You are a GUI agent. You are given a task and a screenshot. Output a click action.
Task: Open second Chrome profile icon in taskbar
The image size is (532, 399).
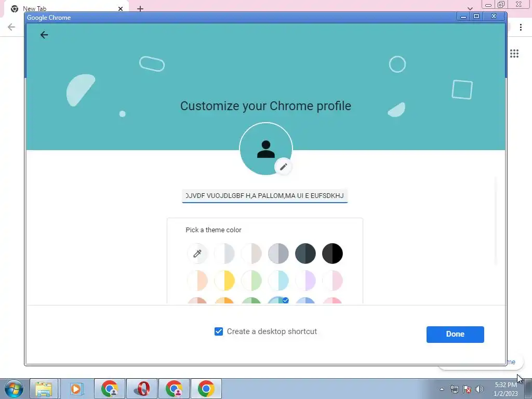[175, 389]
